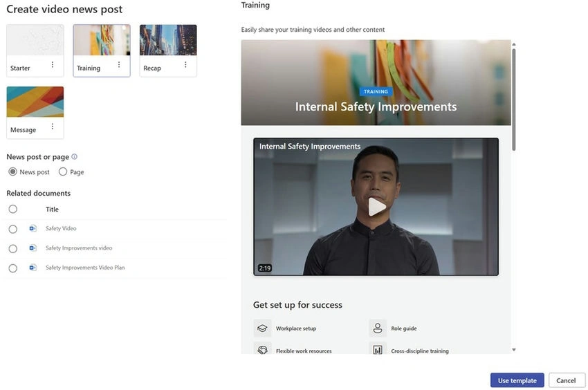Click the Role guide person icon
Screen dimensions: 588x390
[x=378, y=328]
